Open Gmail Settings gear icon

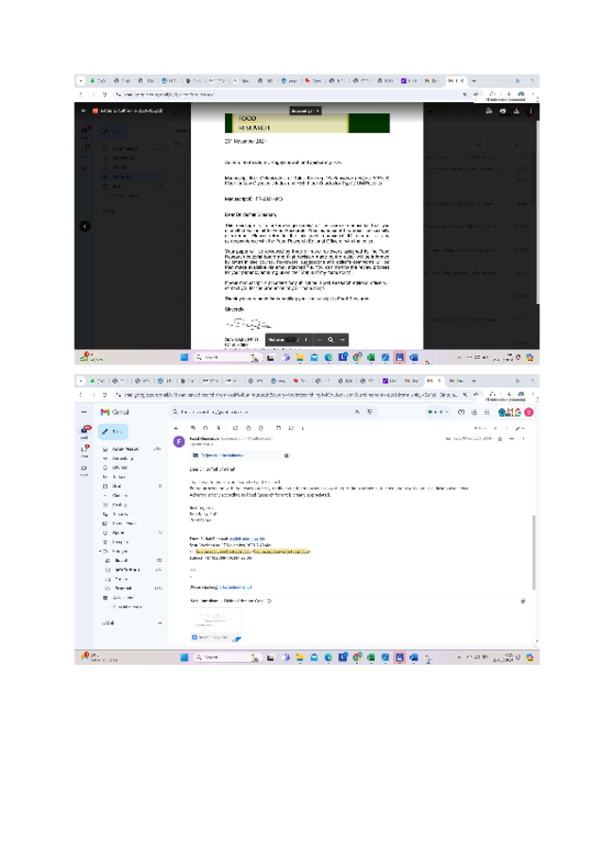(474, 412)
